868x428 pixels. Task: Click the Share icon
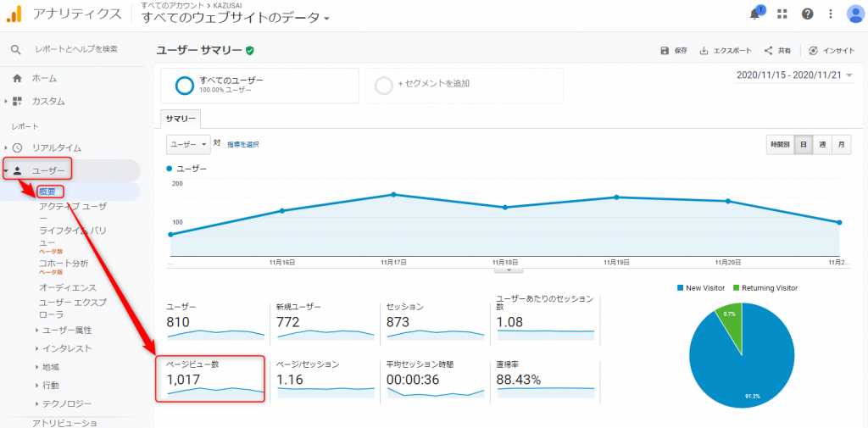(x=768, y=50)
